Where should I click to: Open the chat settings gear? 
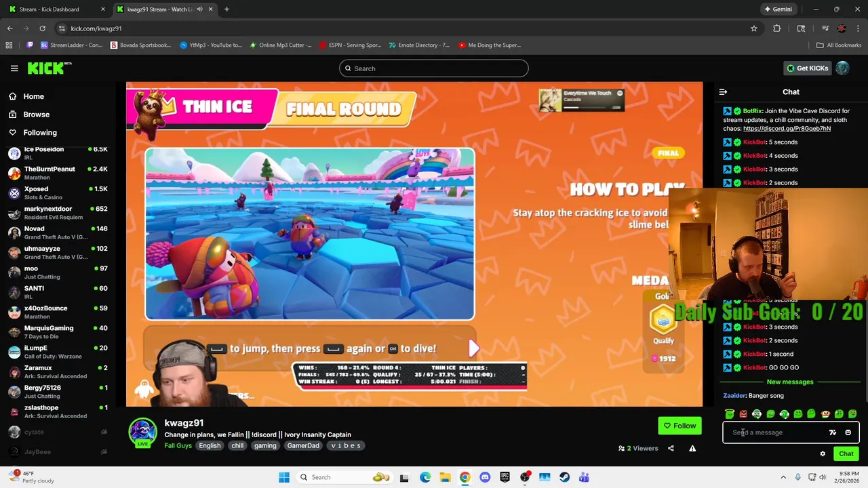point(823,454)
